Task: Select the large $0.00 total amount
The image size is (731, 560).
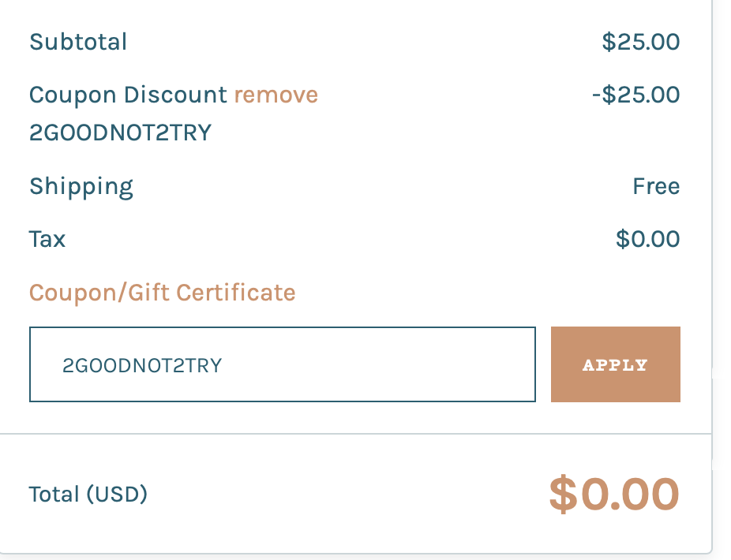Action: [614, 494]
